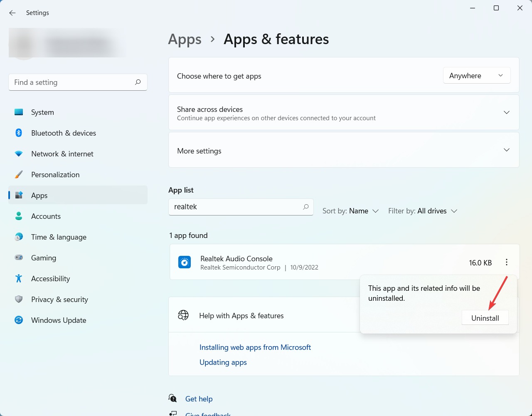The height and width of the screenshot is (416, 532).
Task: Click the Time & language globe icon
Action: point(19,237)
